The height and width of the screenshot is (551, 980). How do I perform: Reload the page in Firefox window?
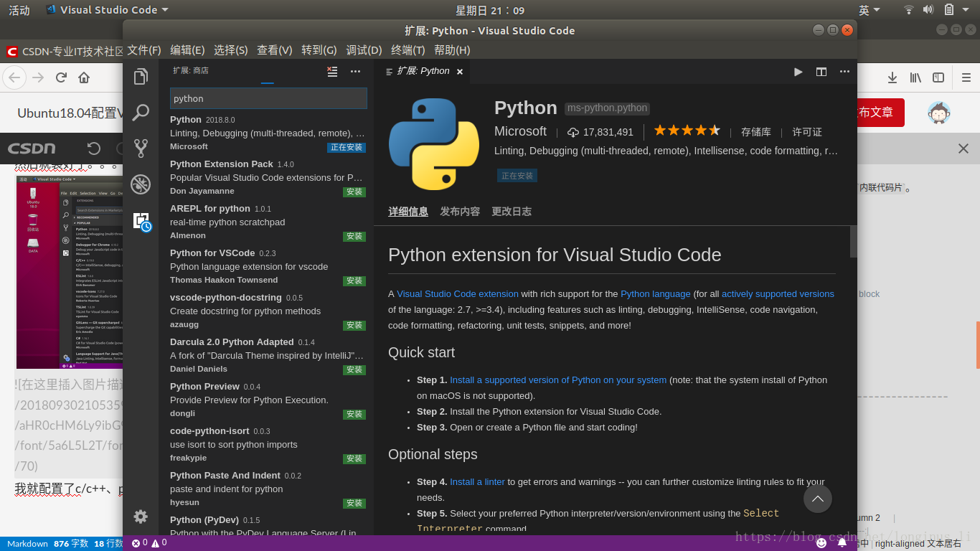[x=61, y=77]
